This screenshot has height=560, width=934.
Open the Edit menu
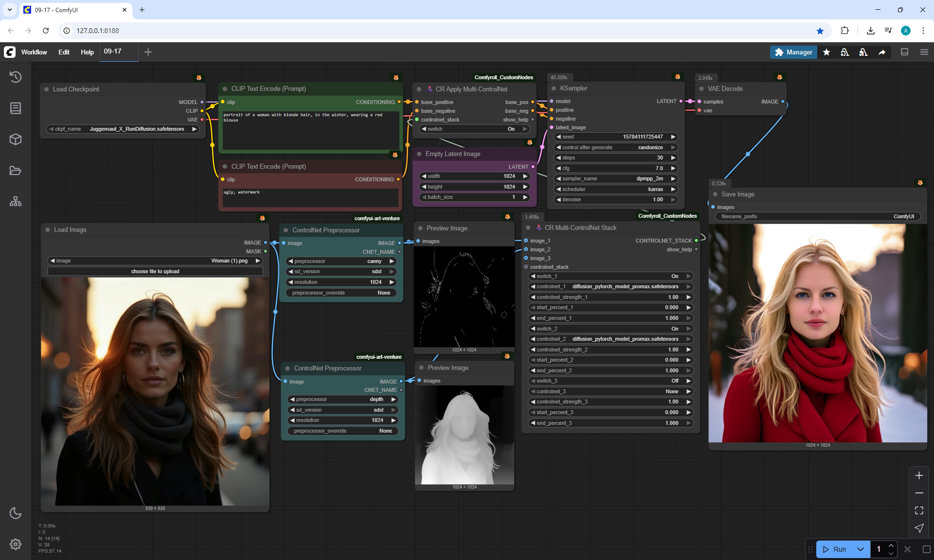tap(64, 52)
